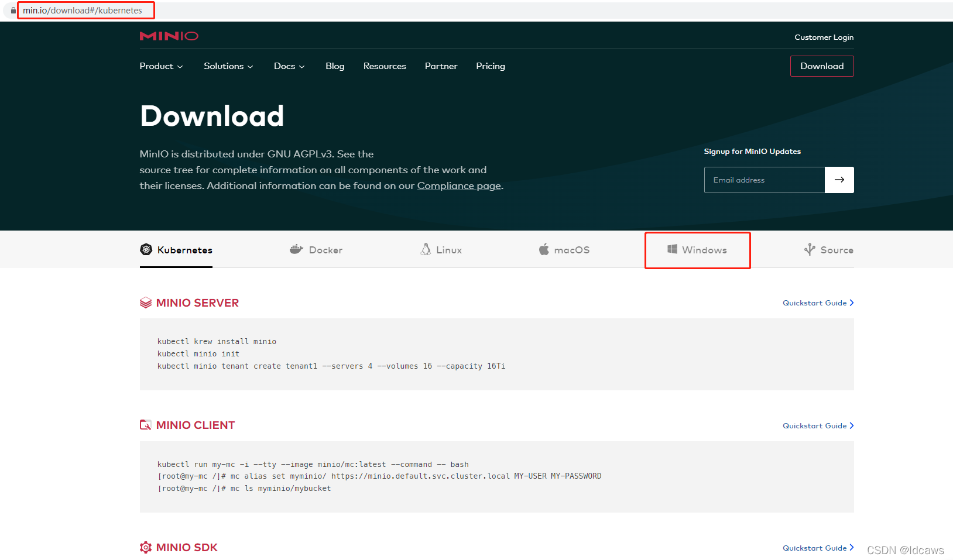Click the Windows logo icon
The image size is (953, 560).
point(672,249)
